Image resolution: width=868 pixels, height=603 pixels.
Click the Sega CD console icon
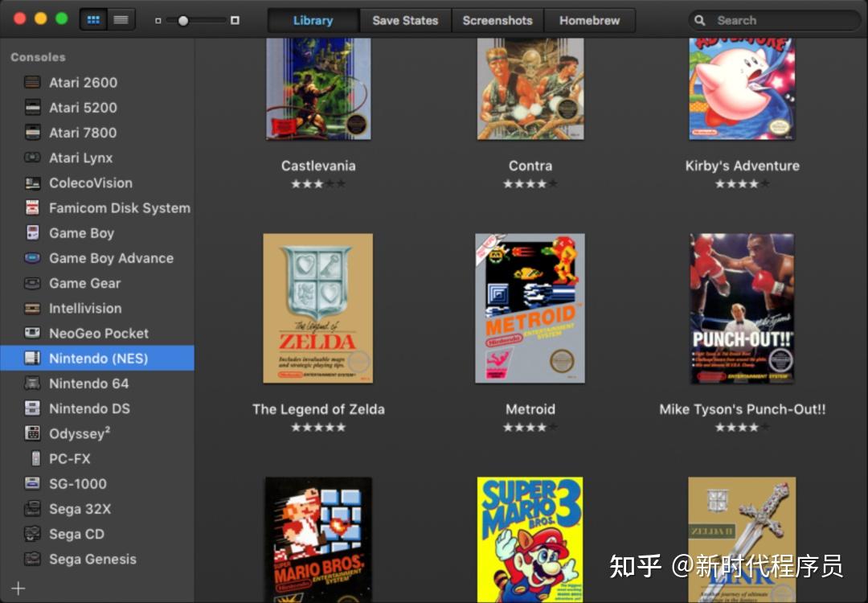(33, 534)
